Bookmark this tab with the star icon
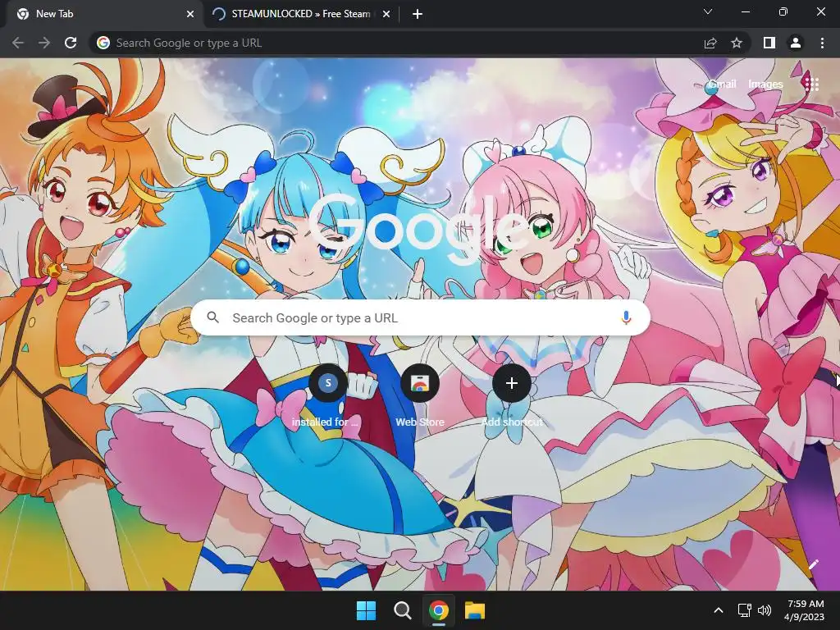This screenshot has width=840, height=630. click(737, 43)
